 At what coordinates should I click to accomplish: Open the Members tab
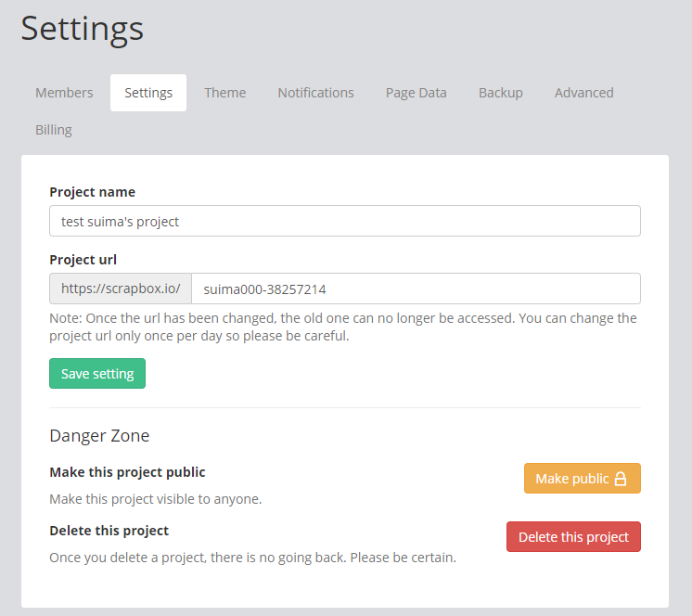[64, 93]
